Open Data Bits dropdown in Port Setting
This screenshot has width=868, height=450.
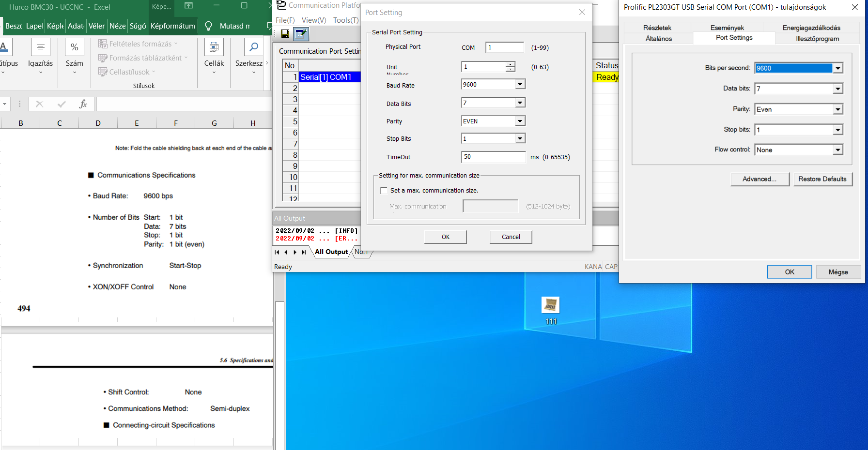coord(520,103)
